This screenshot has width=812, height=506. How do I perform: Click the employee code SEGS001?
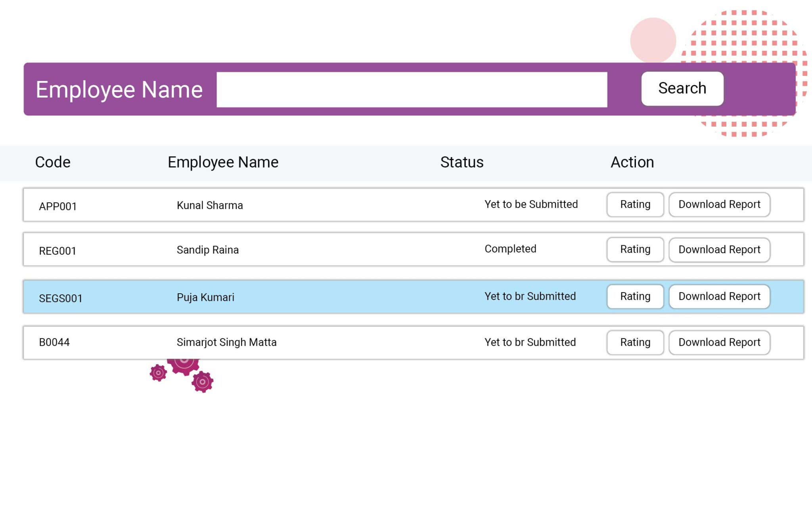tap(60, 298)
